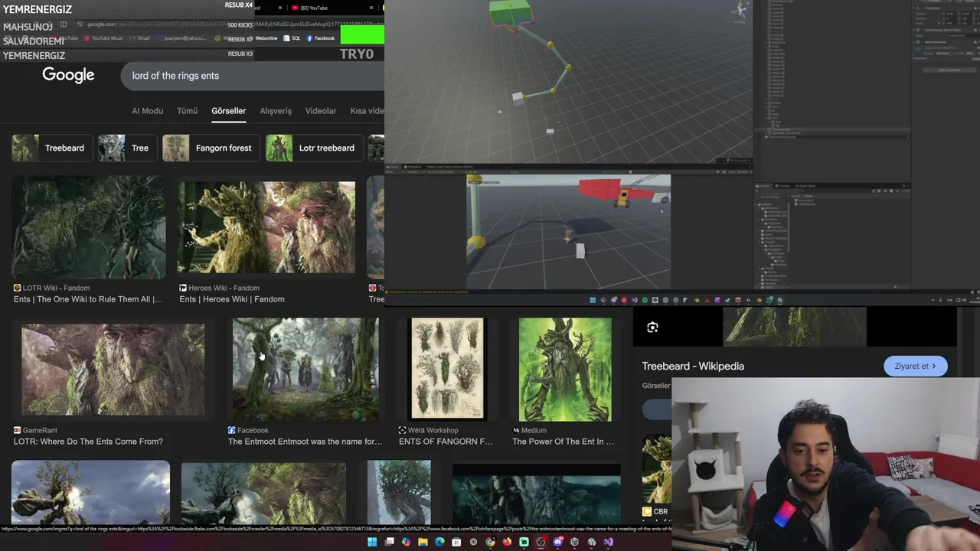
Task: Launch Copilot from the taskbar
Action: pyautogui.click(x=406, y=542)
